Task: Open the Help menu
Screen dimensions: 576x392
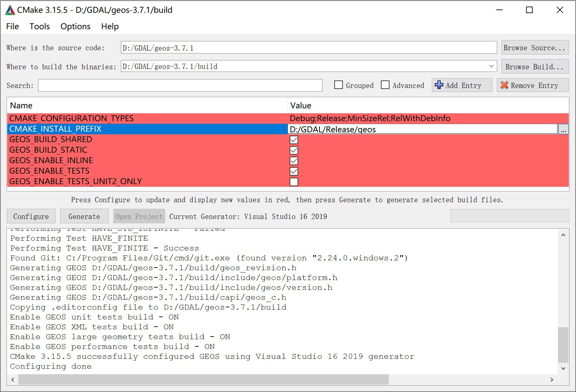Action: (110, 26)
